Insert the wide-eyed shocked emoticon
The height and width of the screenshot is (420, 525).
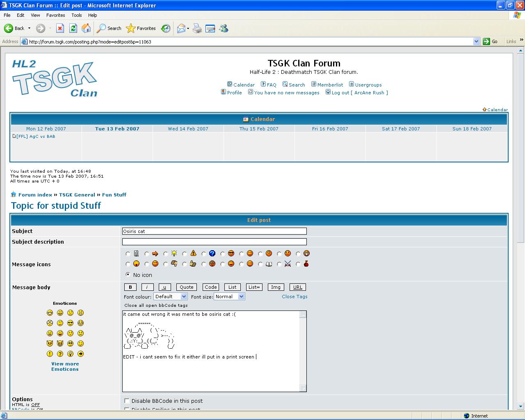click(50, 323)
